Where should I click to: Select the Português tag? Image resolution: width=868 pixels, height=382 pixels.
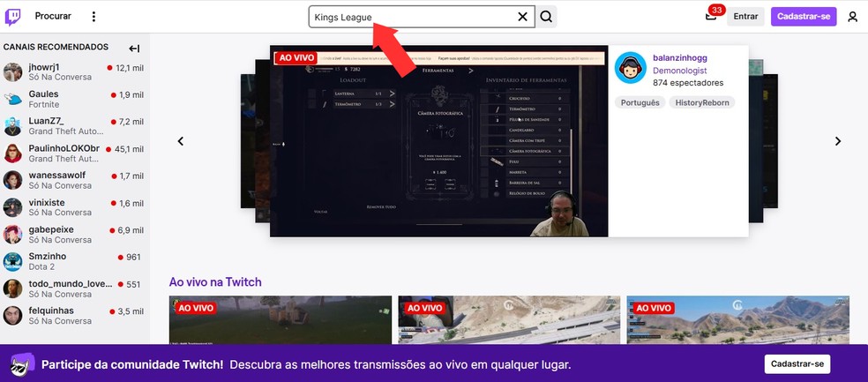(x=640, y=103)
